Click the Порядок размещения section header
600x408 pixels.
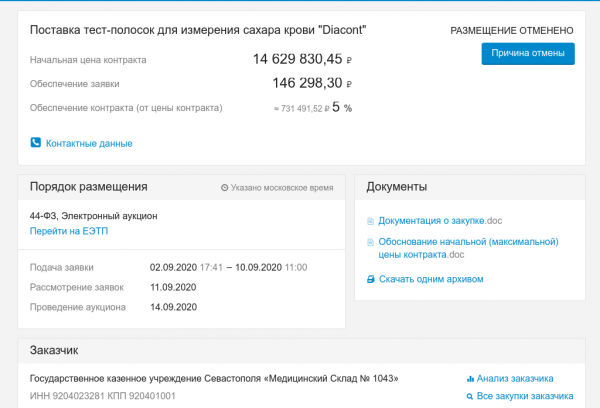pos(89,187)
